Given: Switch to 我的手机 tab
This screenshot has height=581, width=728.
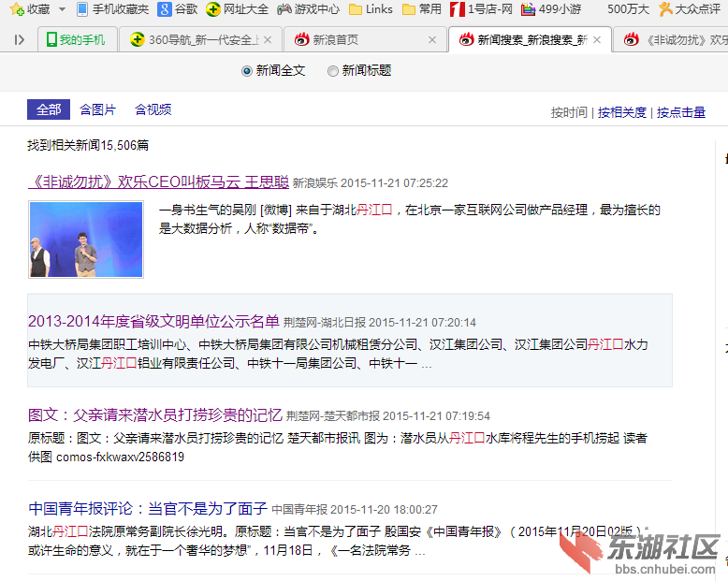Looking at the screenshot, I should click(77, 40).
